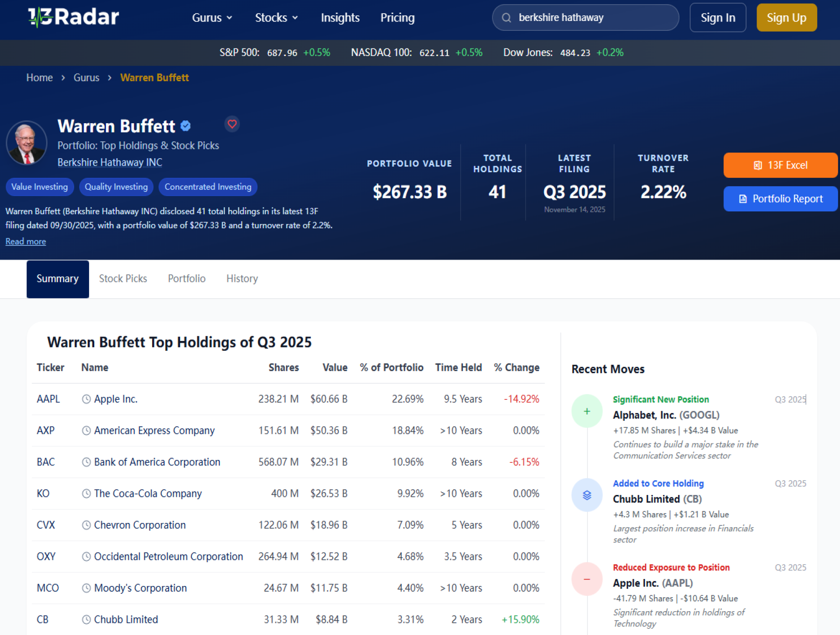Screen dimensions: 840x635
Task: Click Warren Buffett's profile photo
Action: pyautogui.click(x=27, y=143)
